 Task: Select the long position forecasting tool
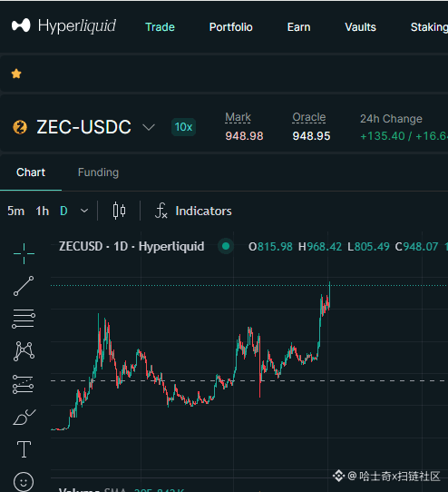click(x=24, y=384)
